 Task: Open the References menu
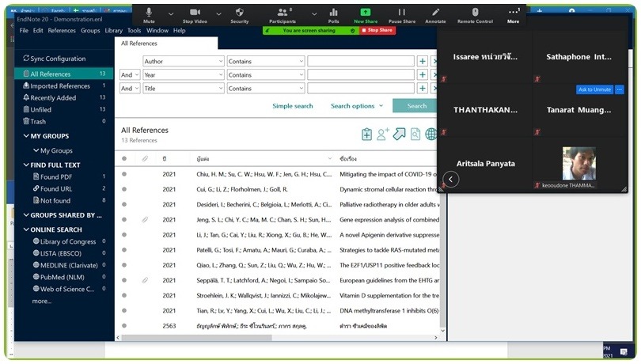click(x=62, y=31)
